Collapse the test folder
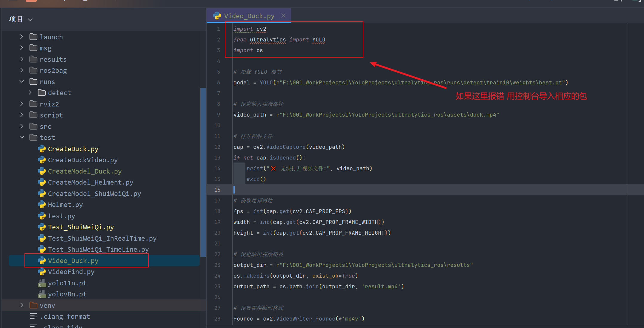This screenshot has width=644, height=328. (21, 137)
